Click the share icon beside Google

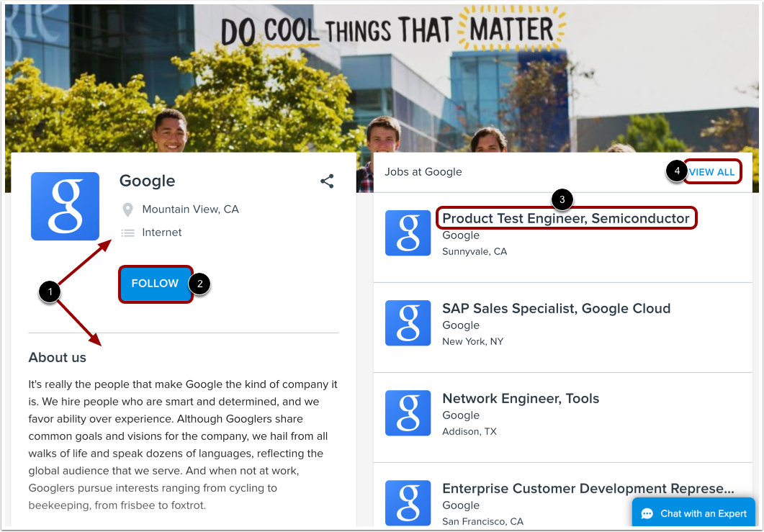pyautogui.click(x=327, y=181)
